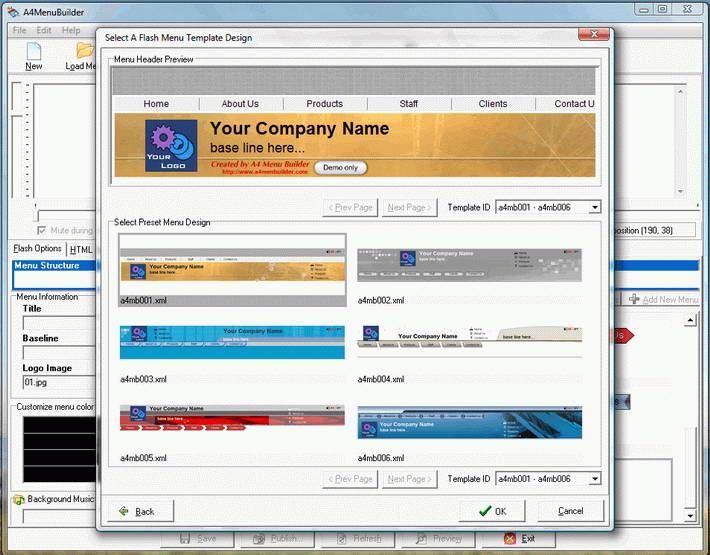Click the Publish icon in bottom toolbar
710x555 pixels.
tap(259, 539)
